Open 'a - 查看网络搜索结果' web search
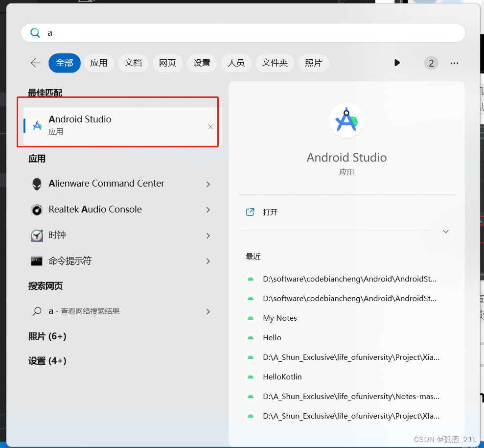 pos(123,311)
